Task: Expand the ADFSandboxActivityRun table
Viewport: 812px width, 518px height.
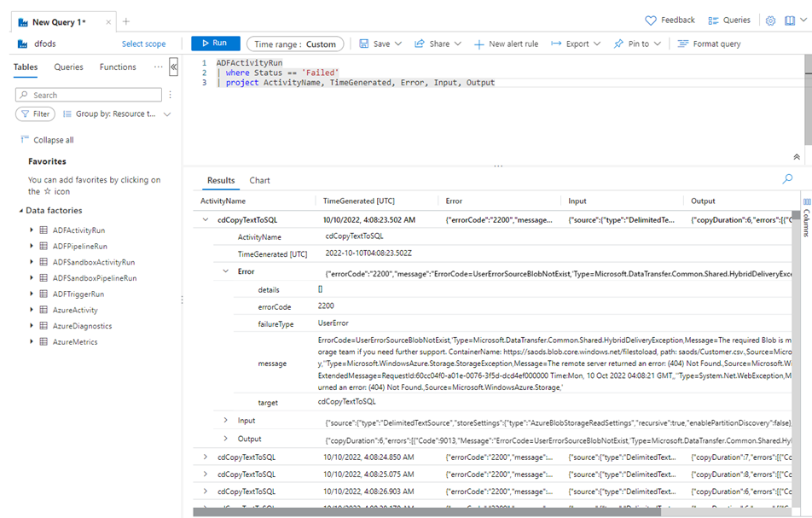Action: pyautogui.click(x=32, y=262)
